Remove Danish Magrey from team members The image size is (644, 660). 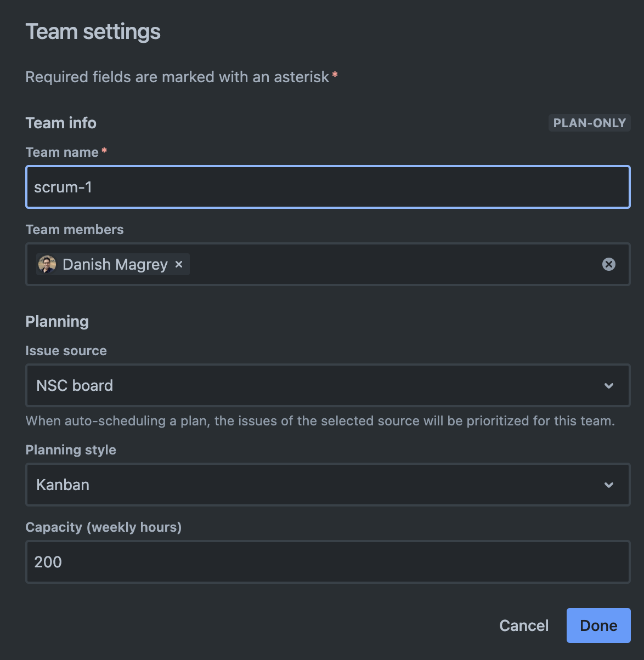pyautogui.click(x=179, y=264)
